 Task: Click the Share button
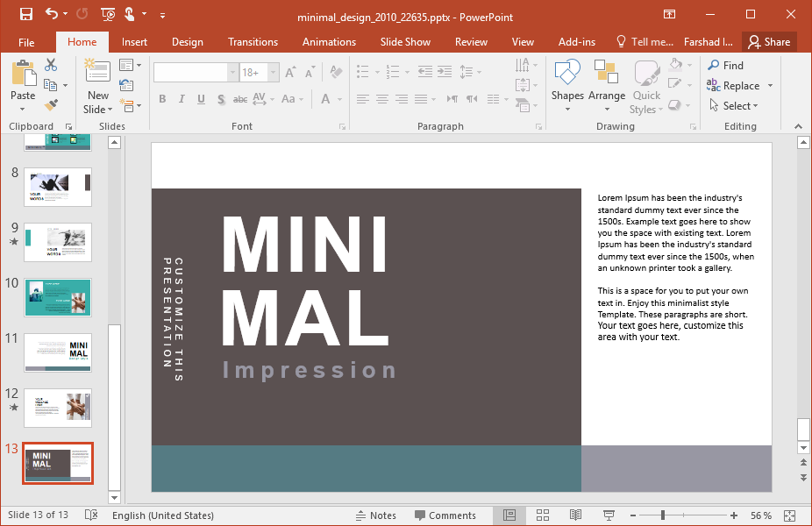tap(768, 42)
